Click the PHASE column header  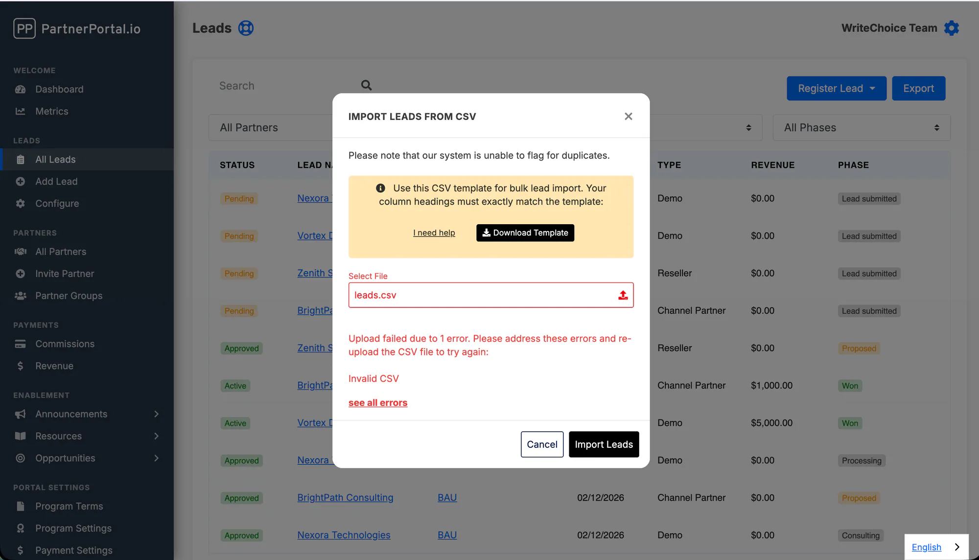(x=853, y=165)
